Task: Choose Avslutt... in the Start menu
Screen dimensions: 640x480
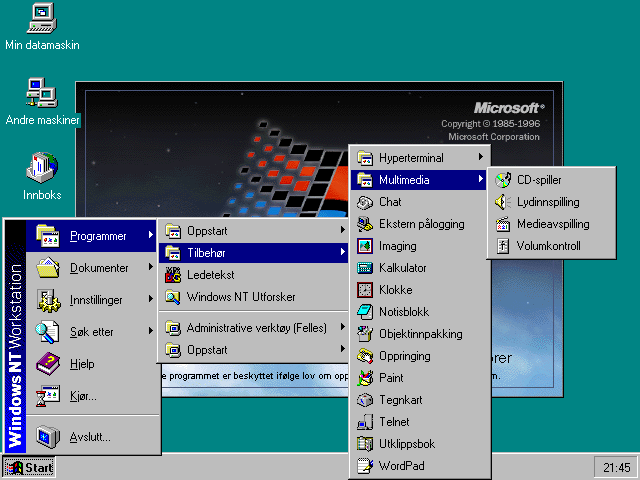Action: pyautogui.click(x=89, y=437)
